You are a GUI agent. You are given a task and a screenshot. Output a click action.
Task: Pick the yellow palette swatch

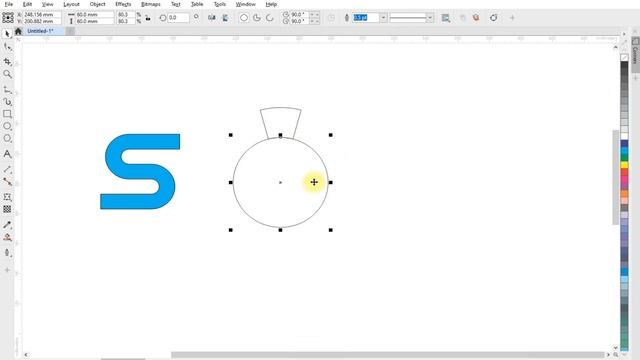(x=624, y=165)
